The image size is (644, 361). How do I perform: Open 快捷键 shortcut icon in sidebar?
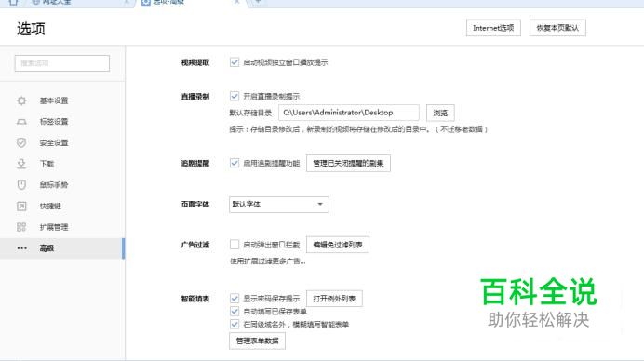(x=21, y=206)
